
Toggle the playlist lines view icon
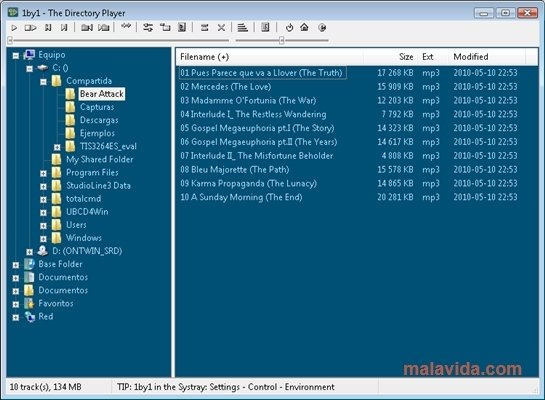[x=242, y=27]
